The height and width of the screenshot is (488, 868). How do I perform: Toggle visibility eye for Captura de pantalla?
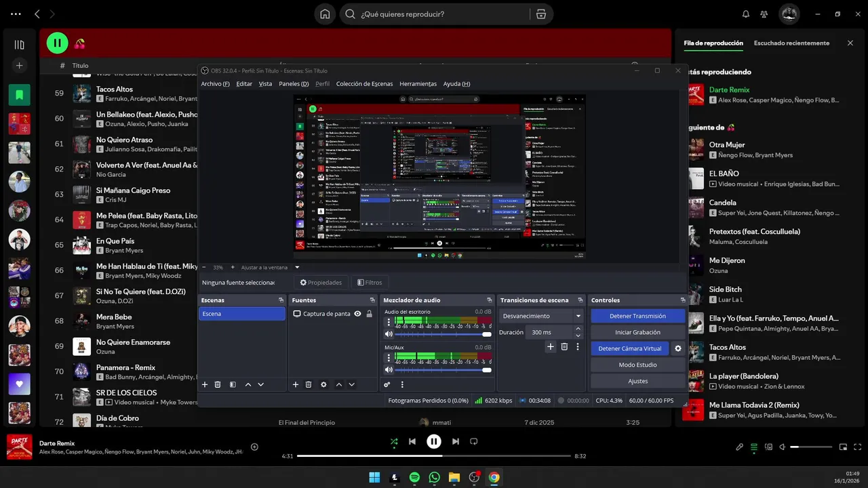[x=357, y=314]
